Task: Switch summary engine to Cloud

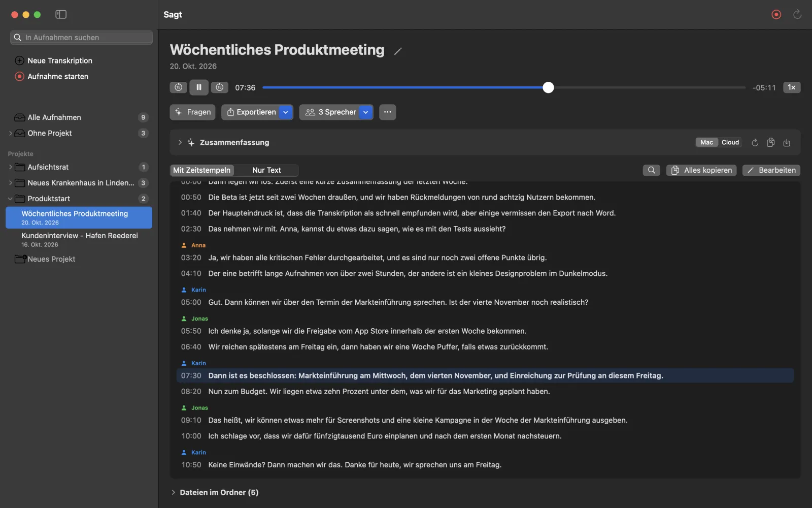Action: (x=730, y=143)
